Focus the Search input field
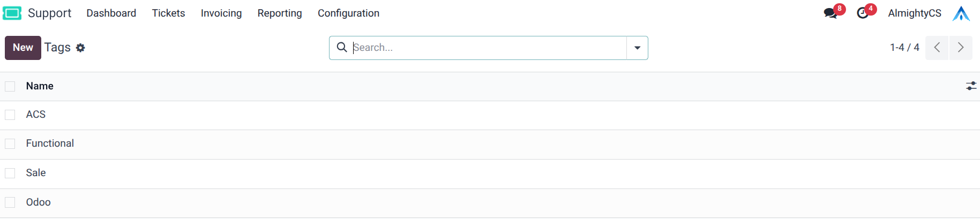This screenshot has width=980, height=219. click(488, 48)
